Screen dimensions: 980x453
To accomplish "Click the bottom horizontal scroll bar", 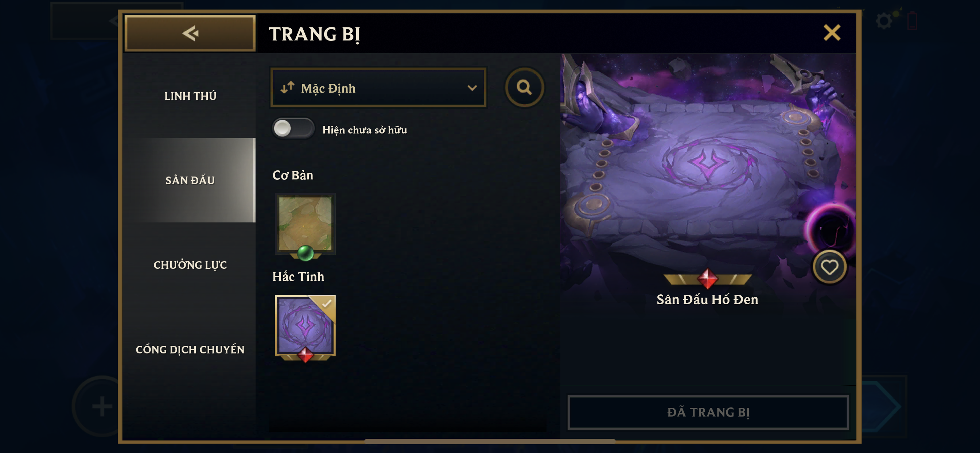I will (490, 441).
